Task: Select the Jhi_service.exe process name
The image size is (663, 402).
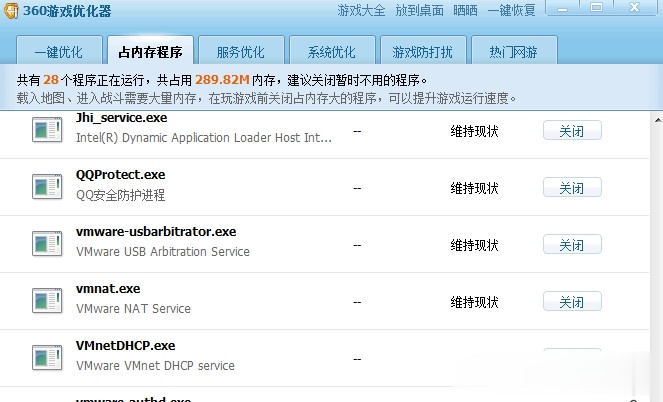Action: click(x=122, y=118)
